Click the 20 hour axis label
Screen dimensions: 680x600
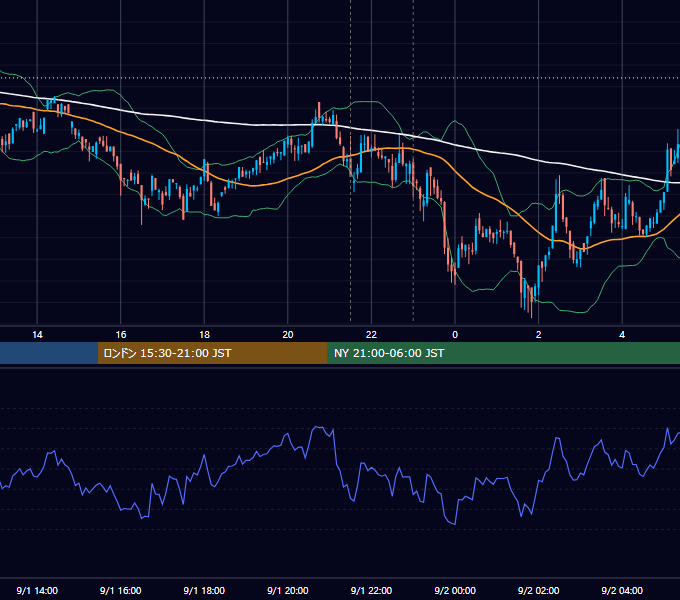pos(288,335)
